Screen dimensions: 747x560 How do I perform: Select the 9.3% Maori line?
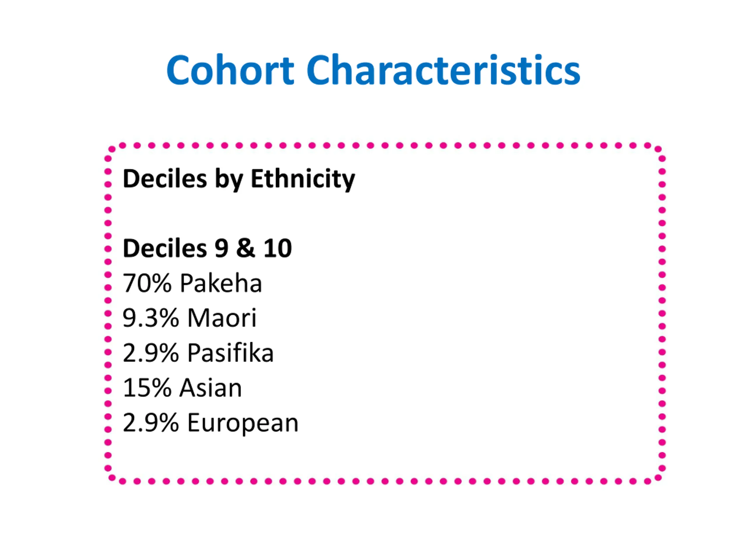[x=189, y=318]
